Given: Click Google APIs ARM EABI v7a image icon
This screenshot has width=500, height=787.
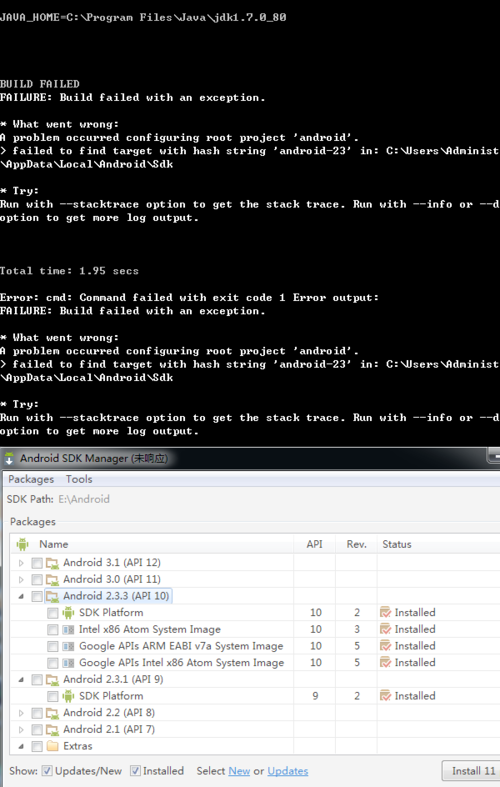Looking at the screenshot, I should [x=68, y=646].
